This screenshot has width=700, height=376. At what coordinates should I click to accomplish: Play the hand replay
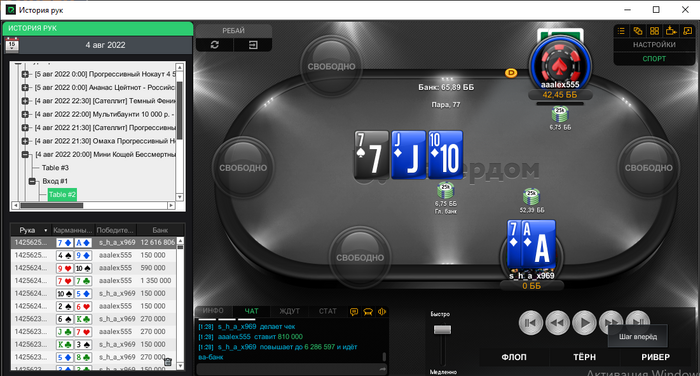point(584,322)
